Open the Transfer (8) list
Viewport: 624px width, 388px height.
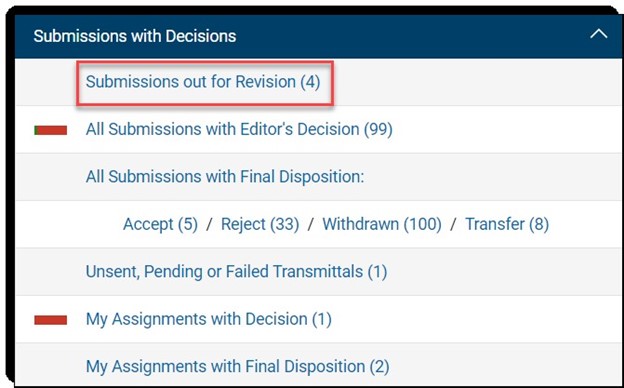tap(507, 224)
